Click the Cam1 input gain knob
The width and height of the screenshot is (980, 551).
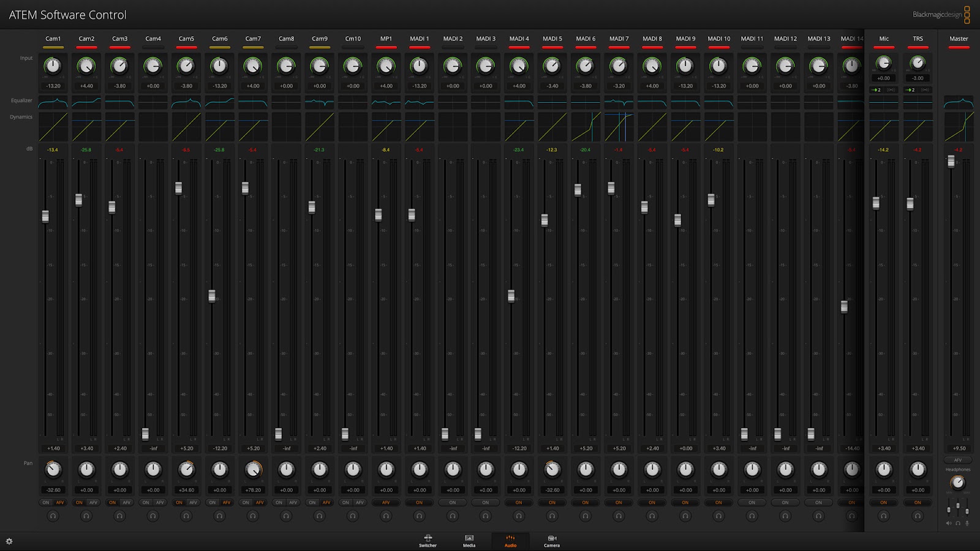[x=53, y=66]
